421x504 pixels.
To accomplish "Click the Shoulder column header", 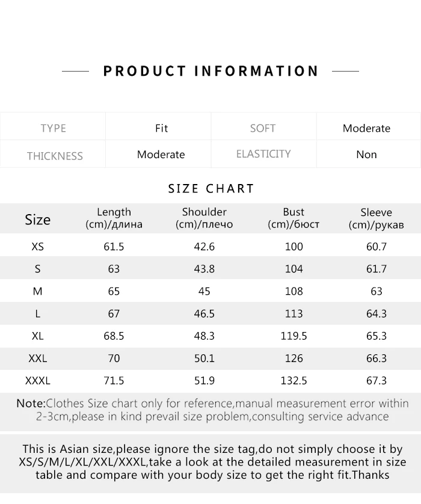I will 204,218.
